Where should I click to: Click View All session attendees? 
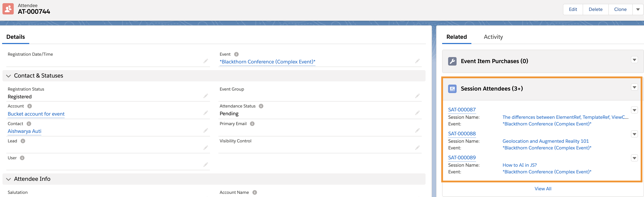pos(543,189)
